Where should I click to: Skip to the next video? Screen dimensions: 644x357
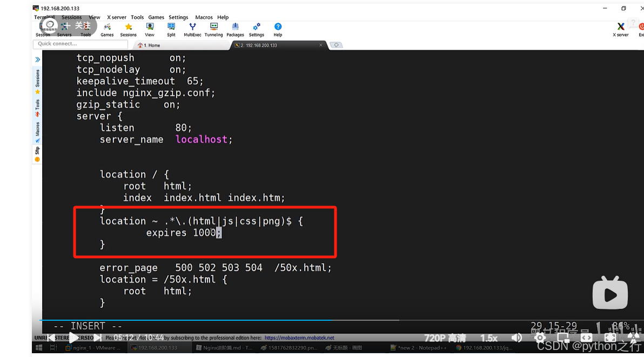[x=98, y=338]
